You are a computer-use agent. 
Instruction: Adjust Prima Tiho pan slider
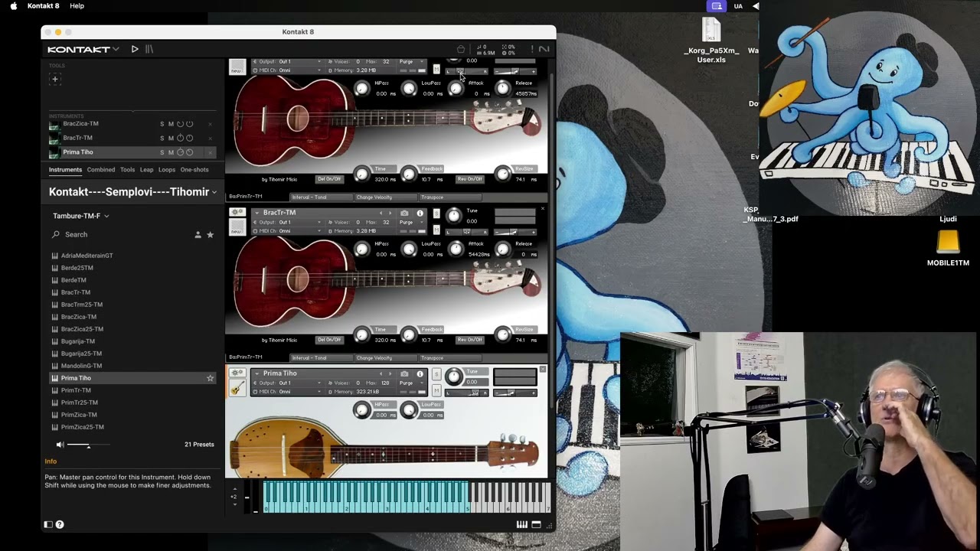467,393
